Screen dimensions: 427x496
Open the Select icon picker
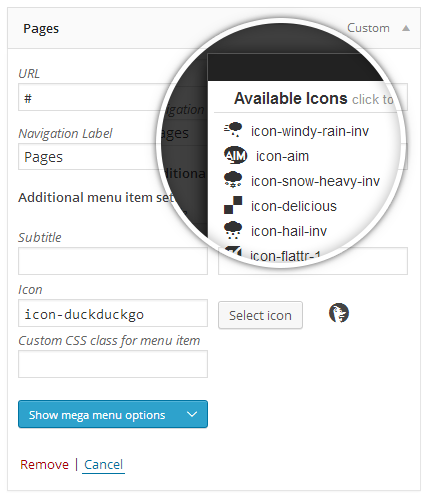(260, 315)
